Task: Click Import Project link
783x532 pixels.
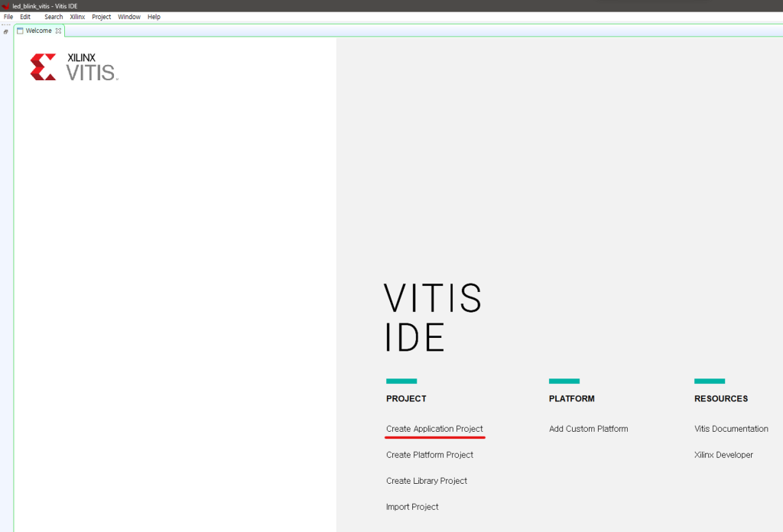Action: coord(412,507)
